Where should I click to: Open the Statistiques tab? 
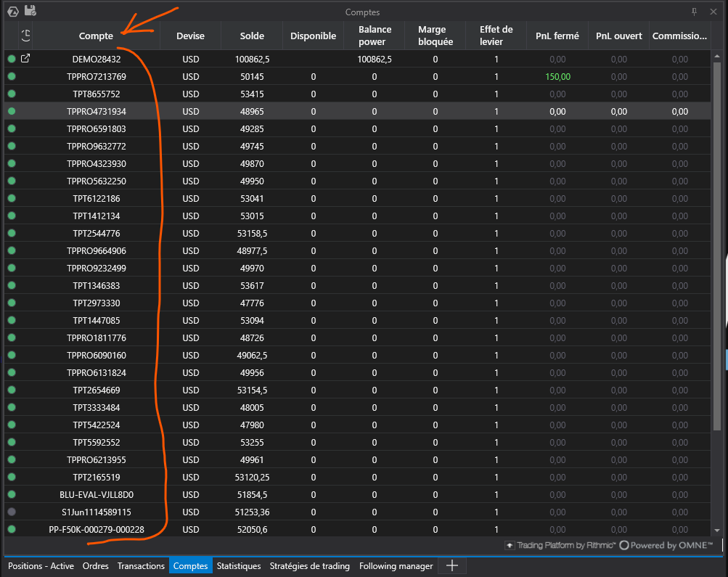click(239, 566)
